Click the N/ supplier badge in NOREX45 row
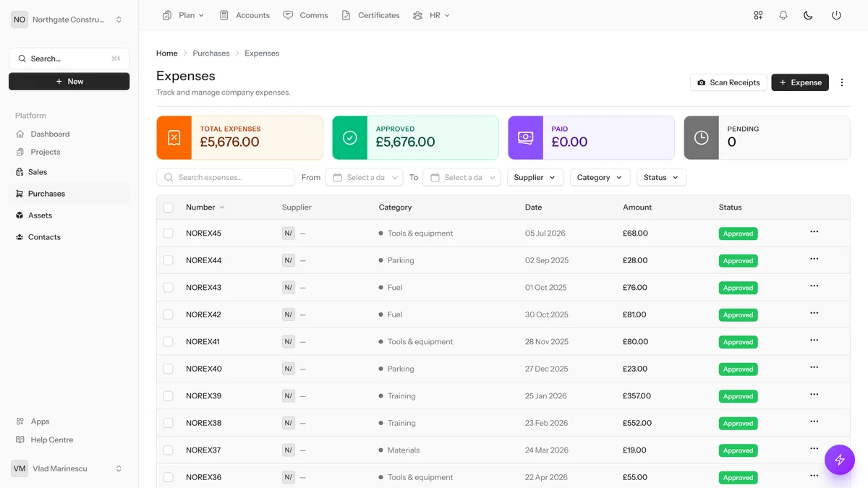 tap(289, 234)
